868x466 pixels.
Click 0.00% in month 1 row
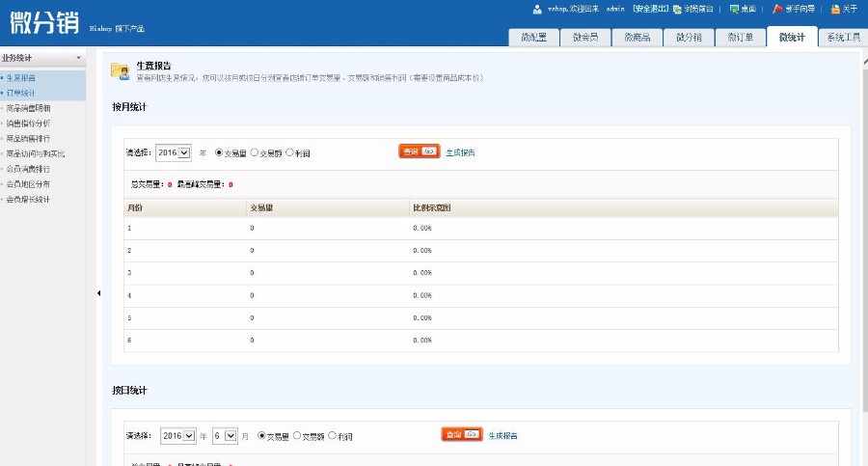coord(421,228)
